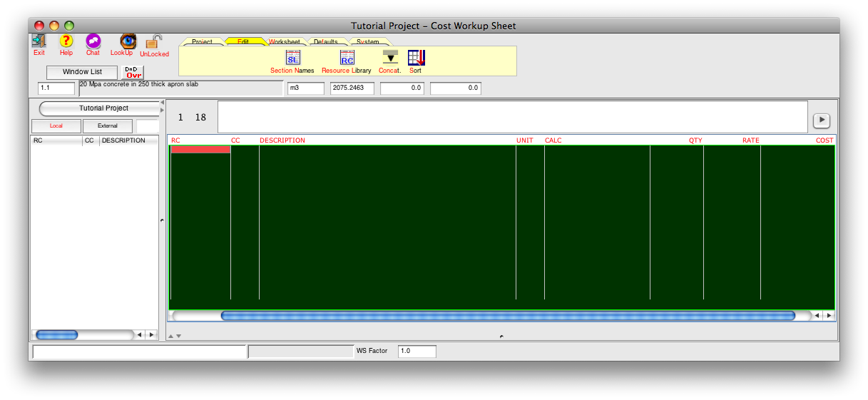Select the Edit tab
This screenshot has width=868, height=400.
pyautogui.click(x=243, y=42)
